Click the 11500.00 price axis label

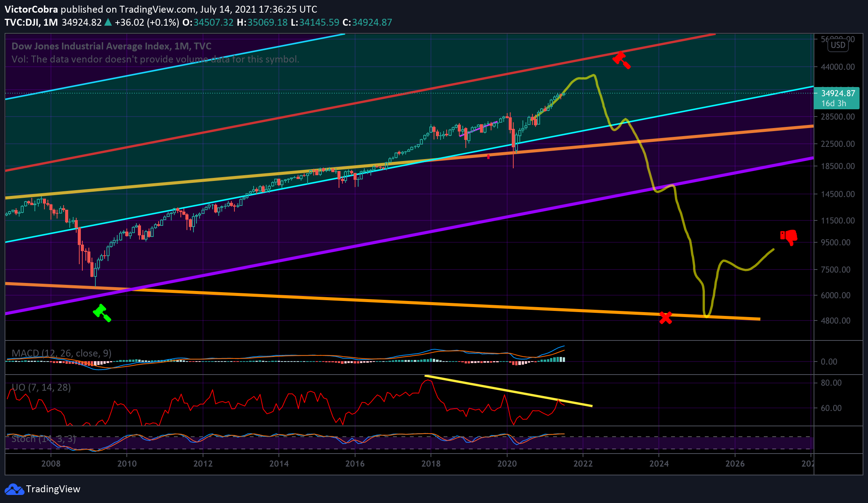[838, 220]
